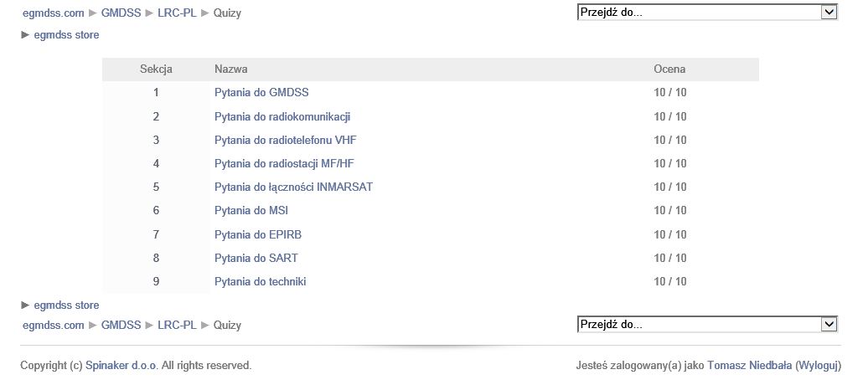Log out via Wyloguj link

[x=818, y=366]
